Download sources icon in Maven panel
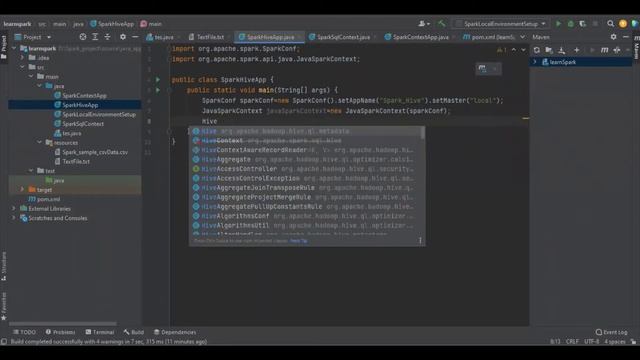 [x=562, y=50]
